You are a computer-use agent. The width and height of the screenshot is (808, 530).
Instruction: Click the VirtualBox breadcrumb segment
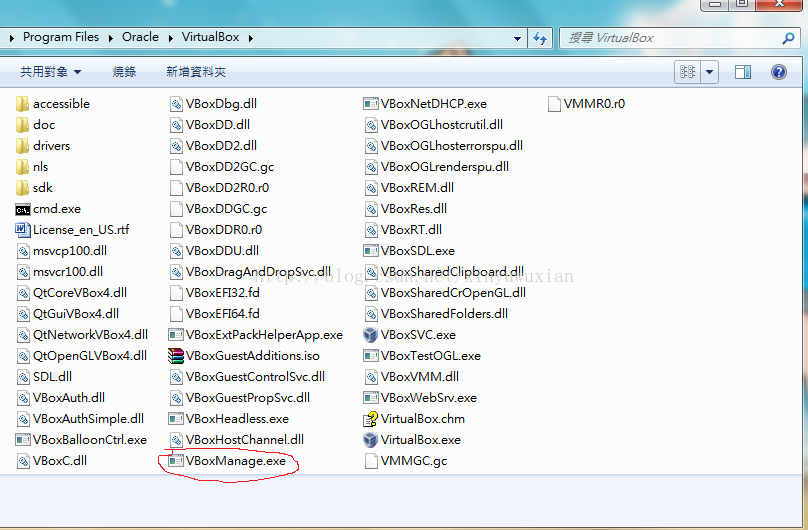click(x=210, y=37)
